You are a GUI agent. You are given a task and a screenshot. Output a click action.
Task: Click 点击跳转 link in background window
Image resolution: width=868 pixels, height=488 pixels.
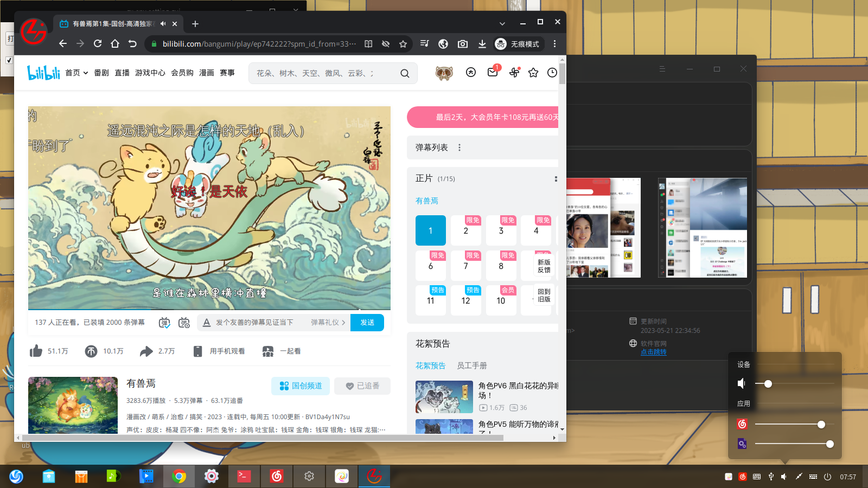654,352
